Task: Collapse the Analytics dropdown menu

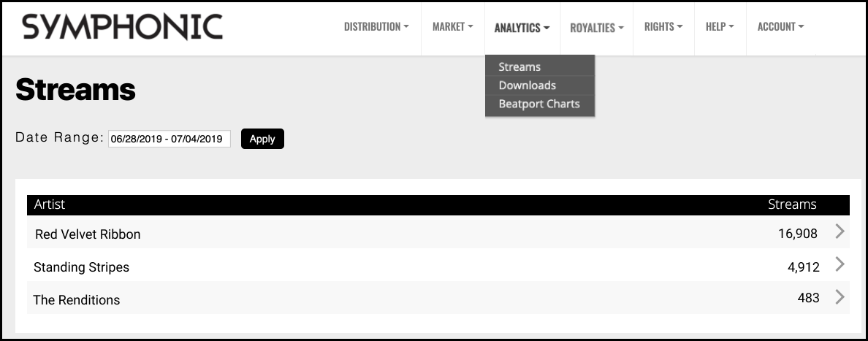Action: pos(522,28)
